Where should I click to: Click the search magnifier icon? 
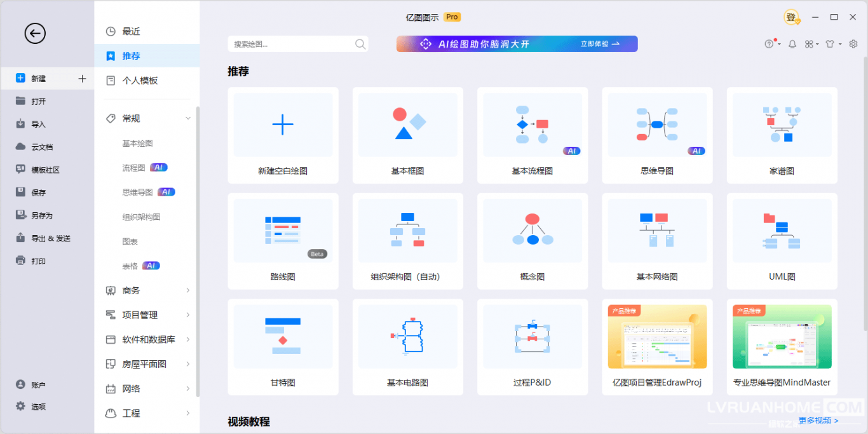coord(360,44)
